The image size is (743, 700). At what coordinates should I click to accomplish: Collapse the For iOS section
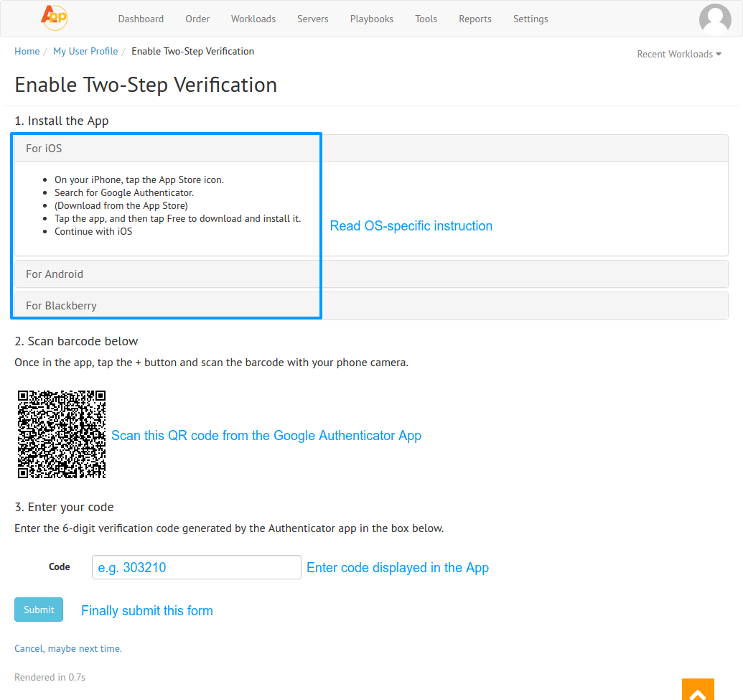[x=371, y=149]
